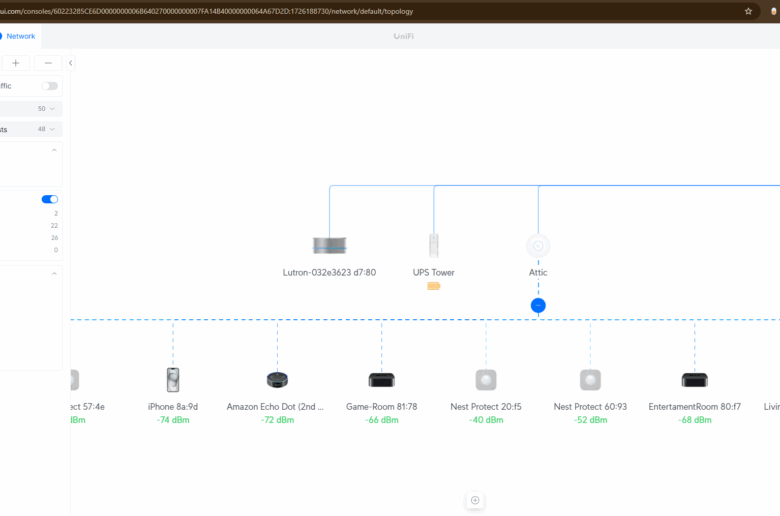Viewport: 780px width, 516px height.
Task: Click the Game-Room 81:78 Apple TV icon
Action: click(381, 379)
